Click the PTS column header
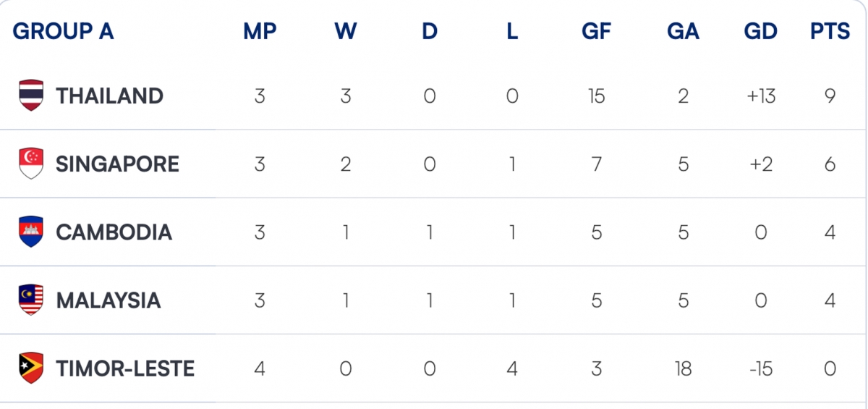Image resolution: width=868 pixels, height=409 pixels. 830,31
